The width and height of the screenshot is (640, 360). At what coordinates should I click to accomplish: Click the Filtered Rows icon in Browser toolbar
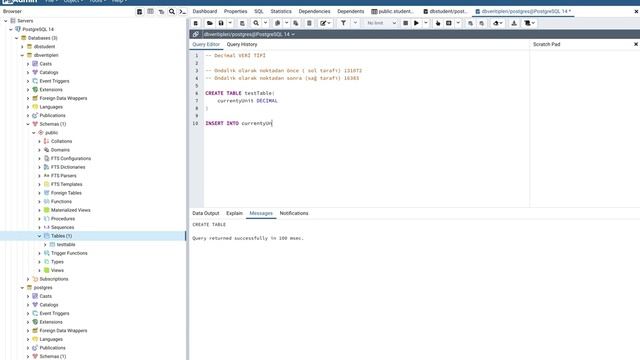click(161, 11)
